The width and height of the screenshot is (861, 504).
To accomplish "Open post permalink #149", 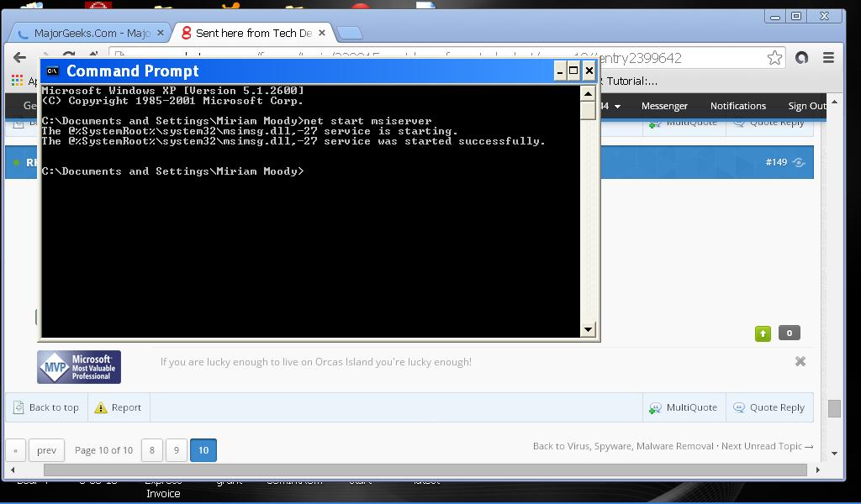I will coord(776,162).
